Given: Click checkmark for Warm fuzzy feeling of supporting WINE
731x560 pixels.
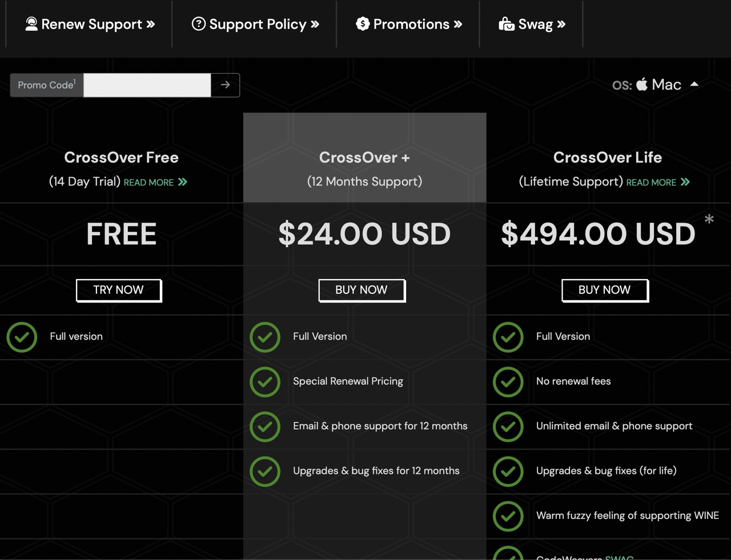Looking at the screenshot, I should 508,516.
